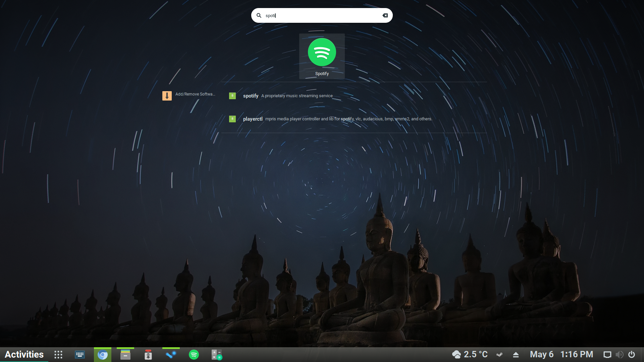644x362 pixels.
Task: Launch the Spotify app result
Action: pos(322,56)
